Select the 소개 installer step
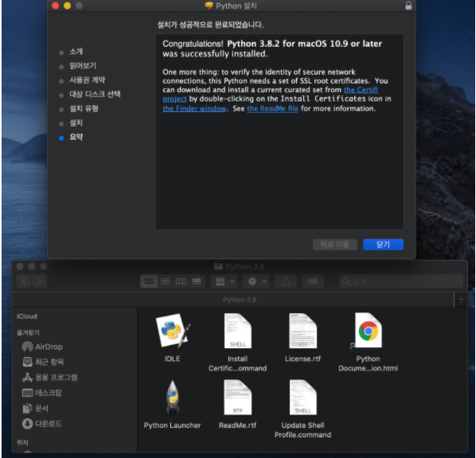Image resolution: width=476 pixels, height=458 pixels. point(76,51)
